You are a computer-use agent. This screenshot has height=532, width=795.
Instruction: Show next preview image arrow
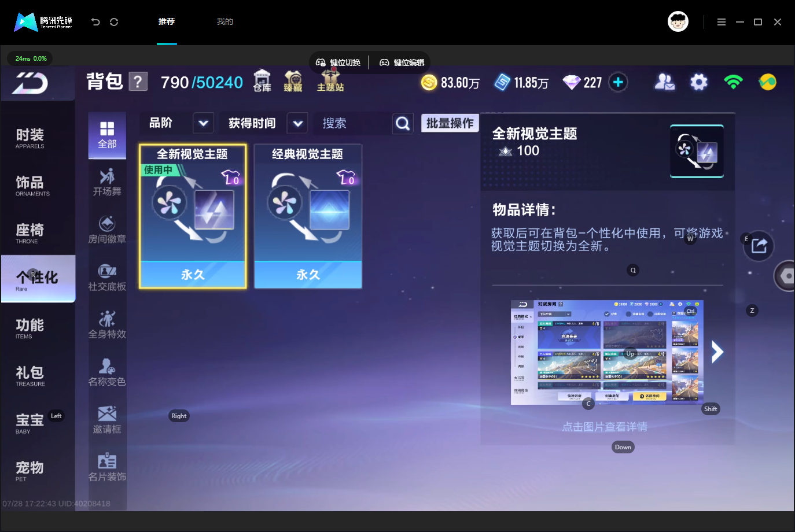coord(717,352)
